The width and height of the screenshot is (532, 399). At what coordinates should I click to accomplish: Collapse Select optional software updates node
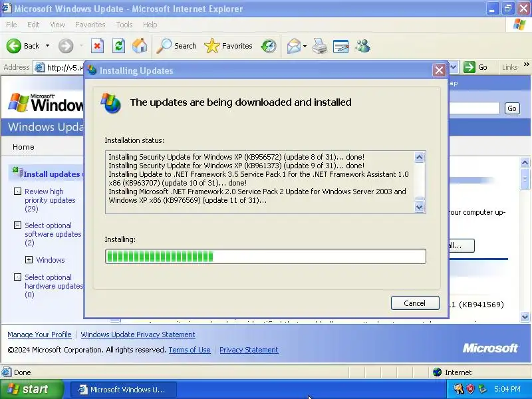[17, 225]
